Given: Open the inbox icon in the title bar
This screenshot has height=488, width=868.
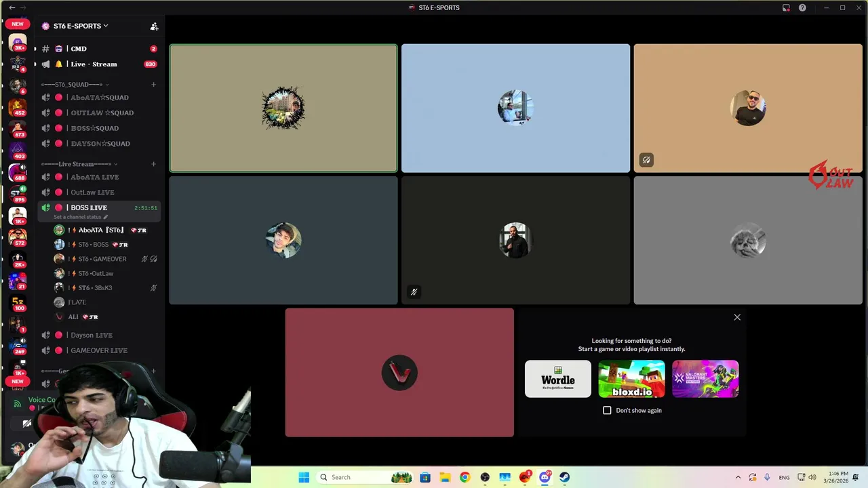Looking at the screenshot, I should click(786, 7).
